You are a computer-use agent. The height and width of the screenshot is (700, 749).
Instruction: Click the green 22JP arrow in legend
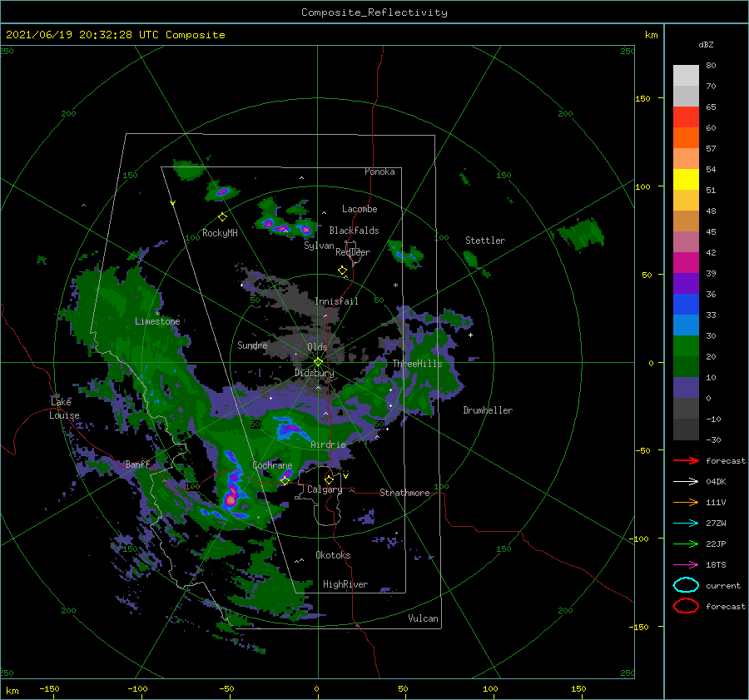pyautogui.click(x=686, y=544)
